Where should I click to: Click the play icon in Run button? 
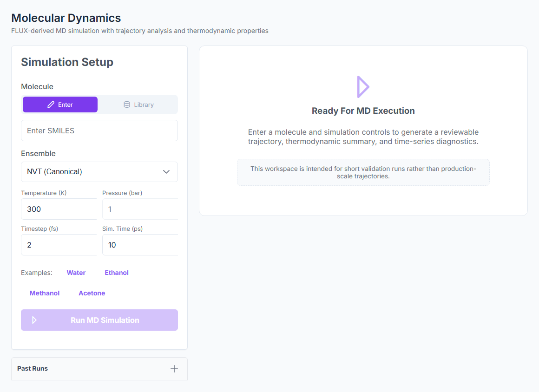click(x=34, y=320)
